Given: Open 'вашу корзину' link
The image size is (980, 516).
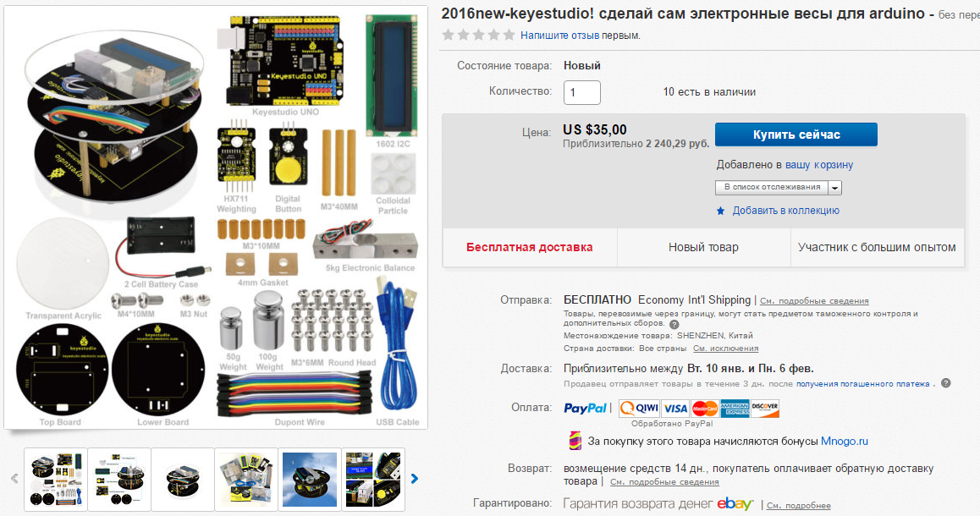Looking at the screenshot, I should pyautogui.click(x=818, y=165).
